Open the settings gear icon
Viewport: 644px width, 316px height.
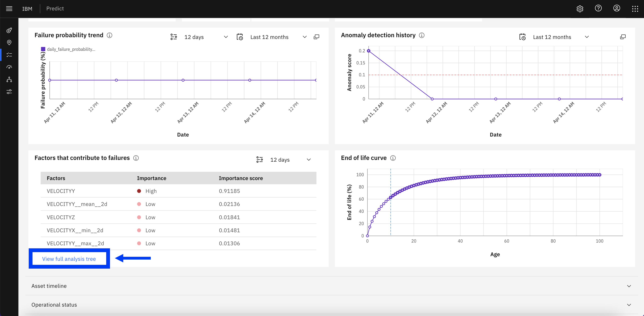pyautogui.click(x=580, y=9)
